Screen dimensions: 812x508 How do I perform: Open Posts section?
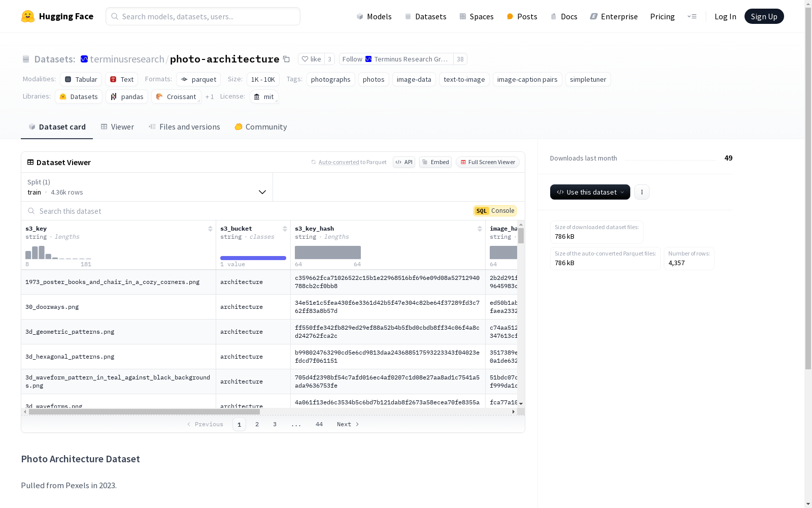(x=522, y=16)
